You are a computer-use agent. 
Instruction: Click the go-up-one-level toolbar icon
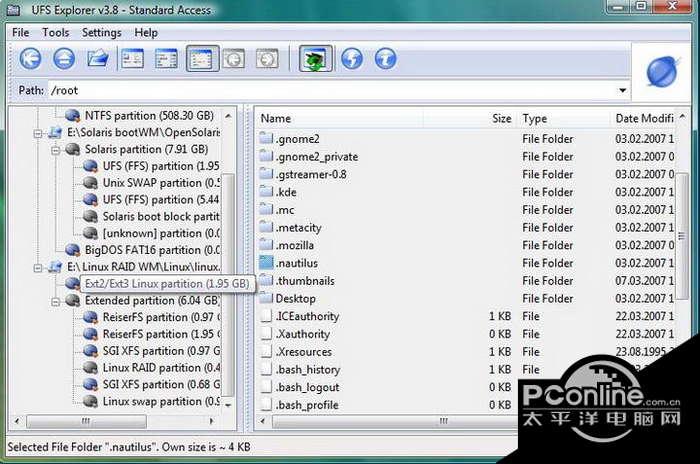[x=64, y=59]
